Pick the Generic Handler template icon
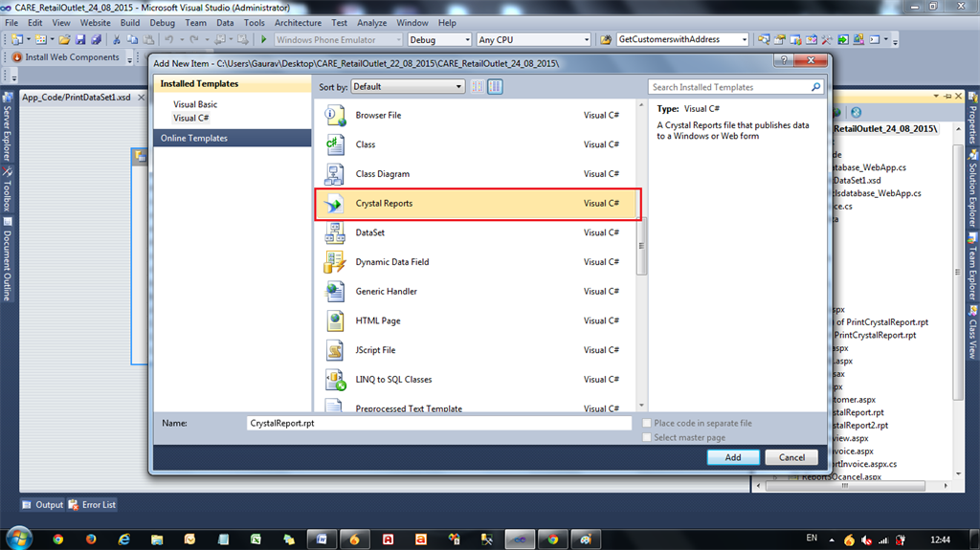 coord(334,292)
